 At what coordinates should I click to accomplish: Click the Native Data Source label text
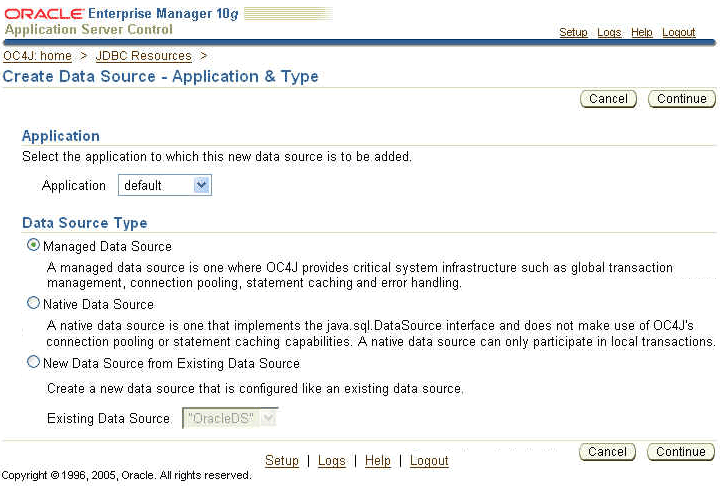(x=98, y=304)
